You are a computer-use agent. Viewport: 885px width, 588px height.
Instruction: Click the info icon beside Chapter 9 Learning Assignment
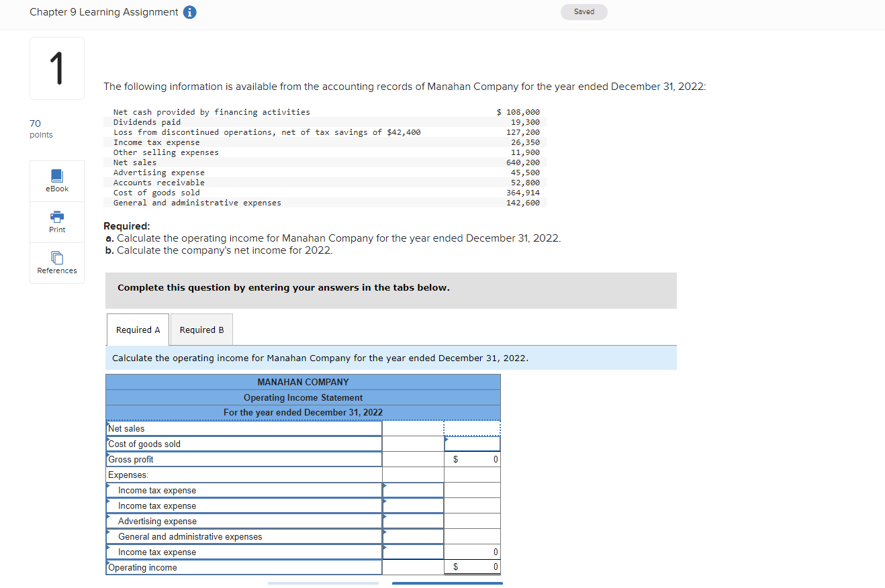190,12
